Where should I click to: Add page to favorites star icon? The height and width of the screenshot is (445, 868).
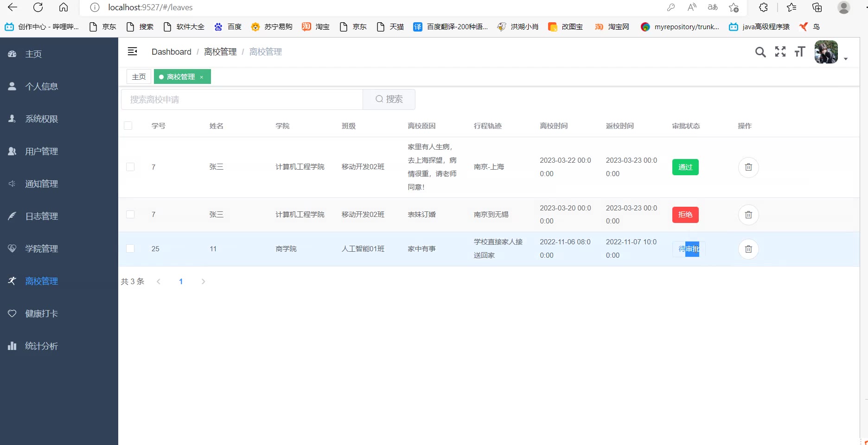[734, 7]
